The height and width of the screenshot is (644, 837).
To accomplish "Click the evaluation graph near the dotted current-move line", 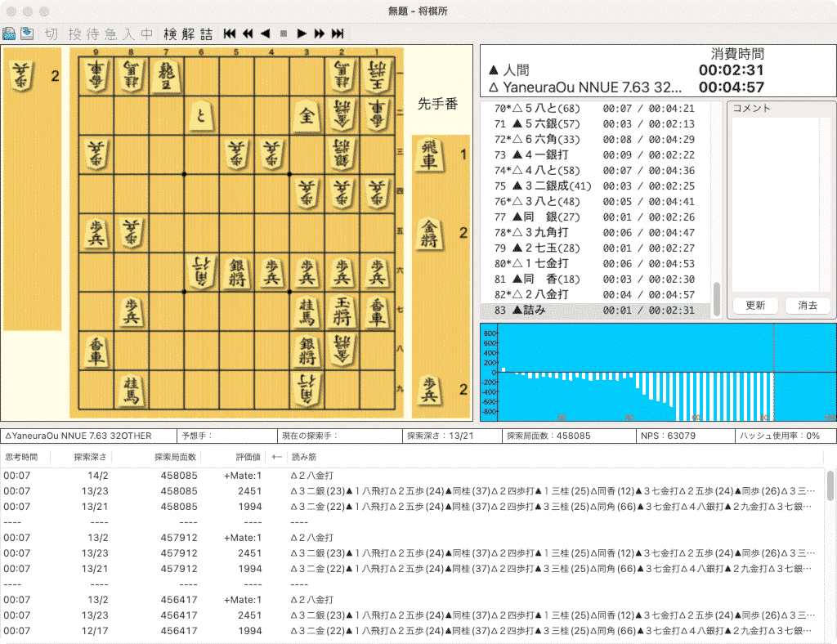I will pyautogui.click(x=773, y=372).
